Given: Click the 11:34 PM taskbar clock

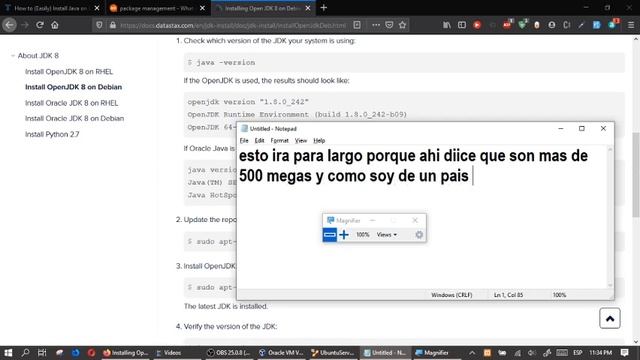Looking at the screenshot, I should 600,353.
